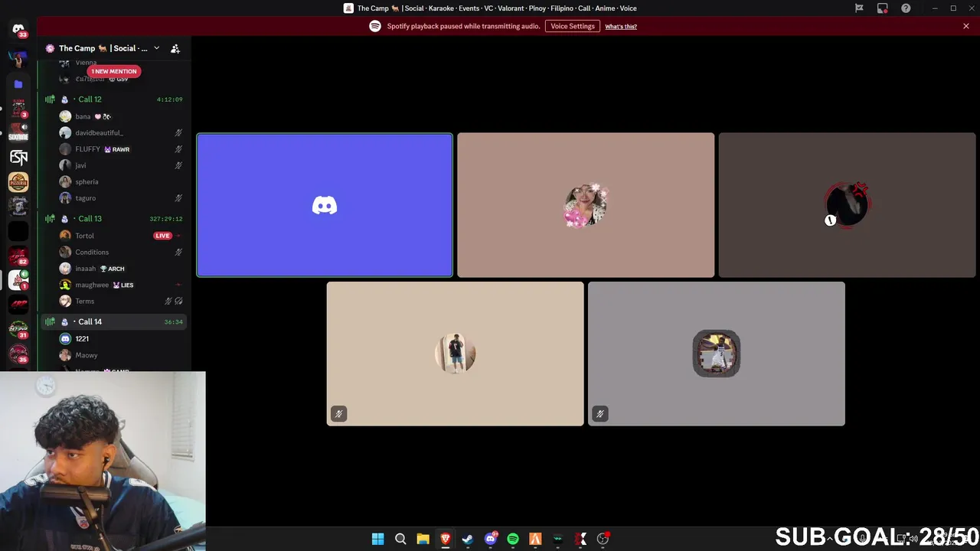The height and width of the screenshot is (551, 980).
Task: Open Windows Start menu
Action: click(x=377, y=539)
